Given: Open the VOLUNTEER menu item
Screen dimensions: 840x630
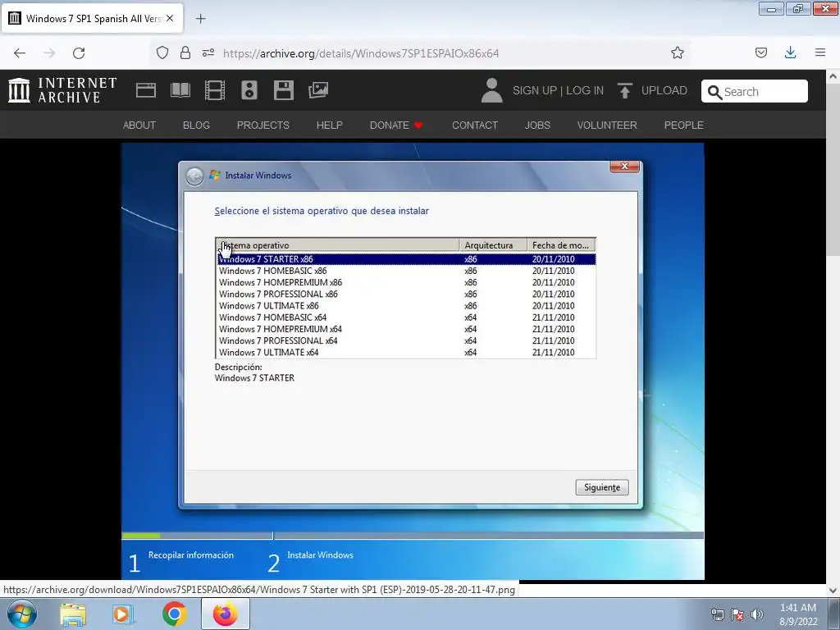Looking at the screenshot, I should pyautogui.click(x=607, y=126).
